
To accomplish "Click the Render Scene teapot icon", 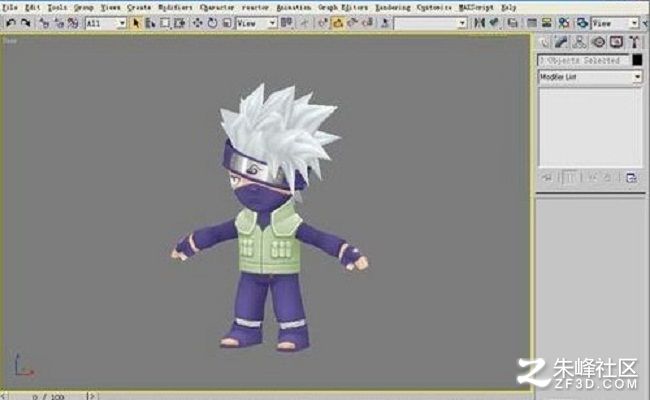I will [x=582, y=23].
